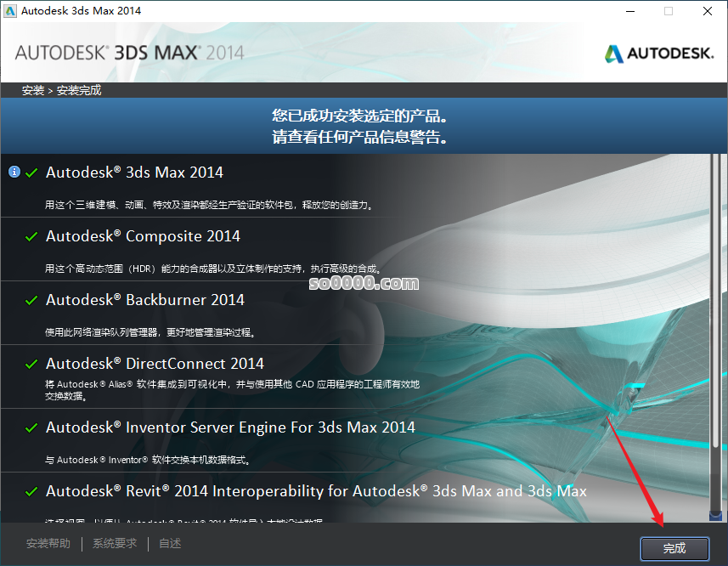Click the checkmark beside Revit 2014 Interoperability
Image resolution: width=728 pixels, height=566 pixels.
tap(31, 491)
